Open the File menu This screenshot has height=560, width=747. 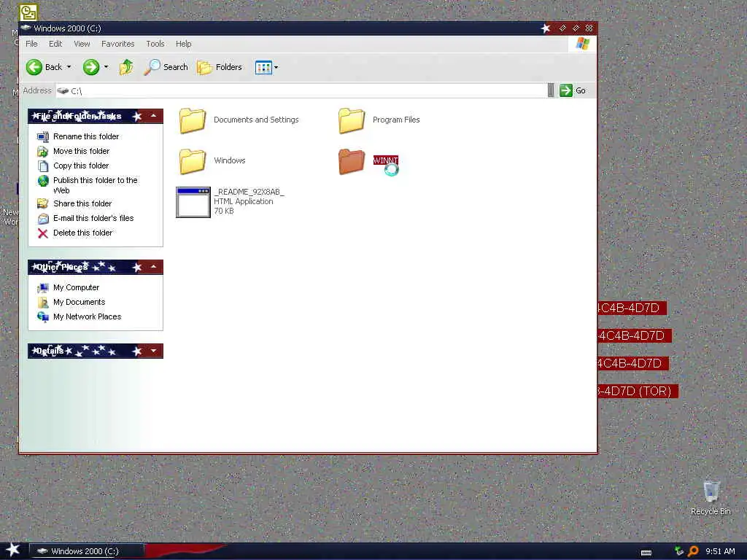(x=31, y=44)
